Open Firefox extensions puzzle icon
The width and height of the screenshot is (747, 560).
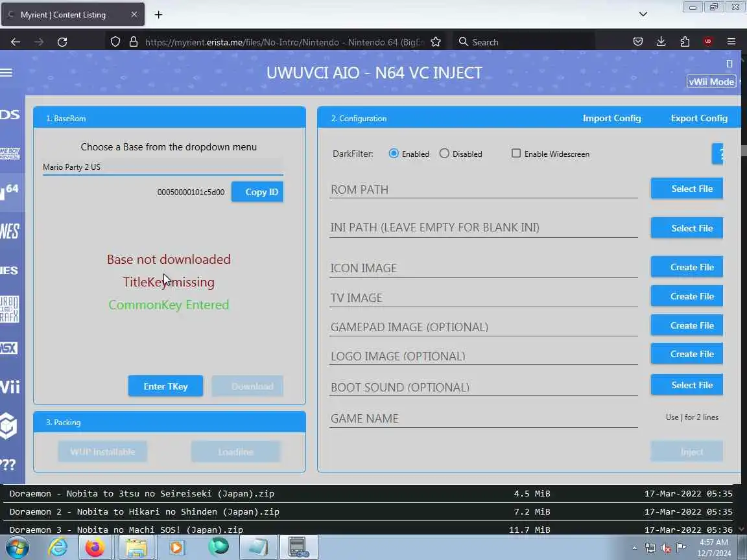coord(685,42)
